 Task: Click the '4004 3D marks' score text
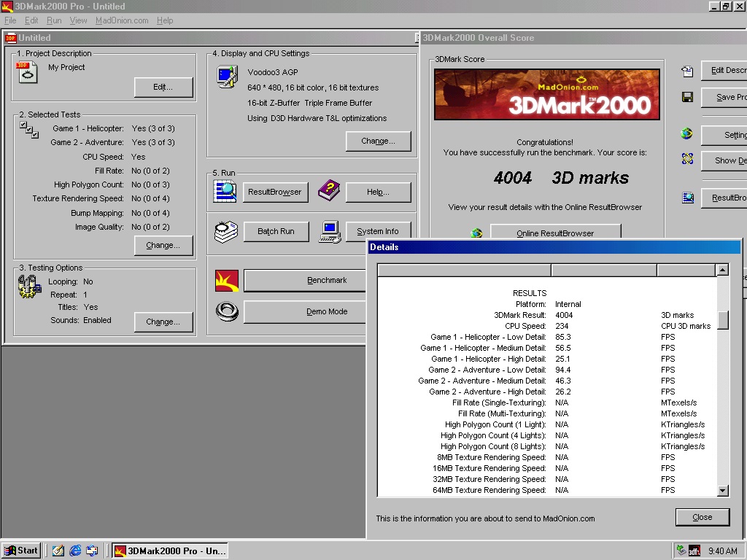tap(561, 178)
